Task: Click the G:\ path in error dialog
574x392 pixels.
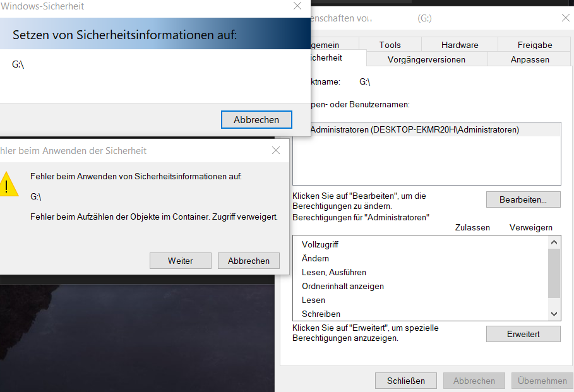Action: tap(35, 196)
